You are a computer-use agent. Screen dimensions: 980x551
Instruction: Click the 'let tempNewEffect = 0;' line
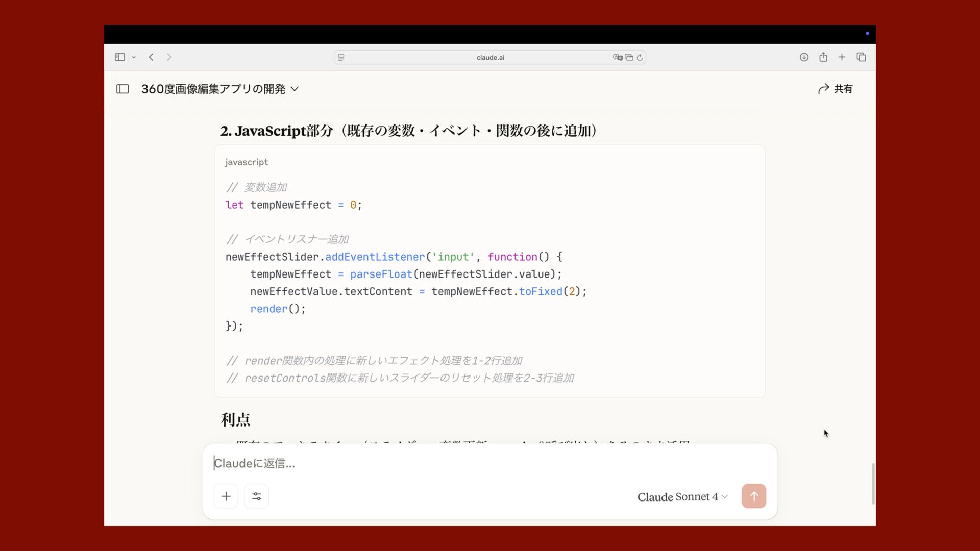(294, 205)
